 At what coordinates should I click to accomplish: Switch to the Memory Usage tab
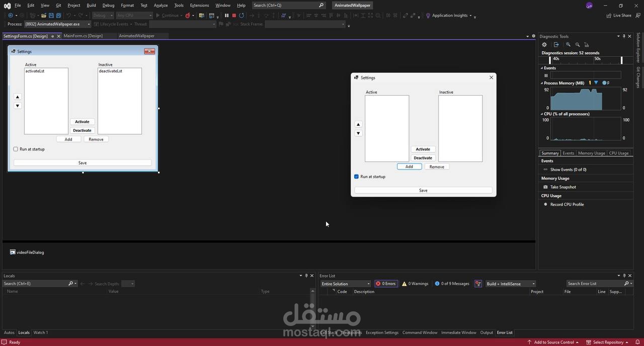[x=591, y=153]
